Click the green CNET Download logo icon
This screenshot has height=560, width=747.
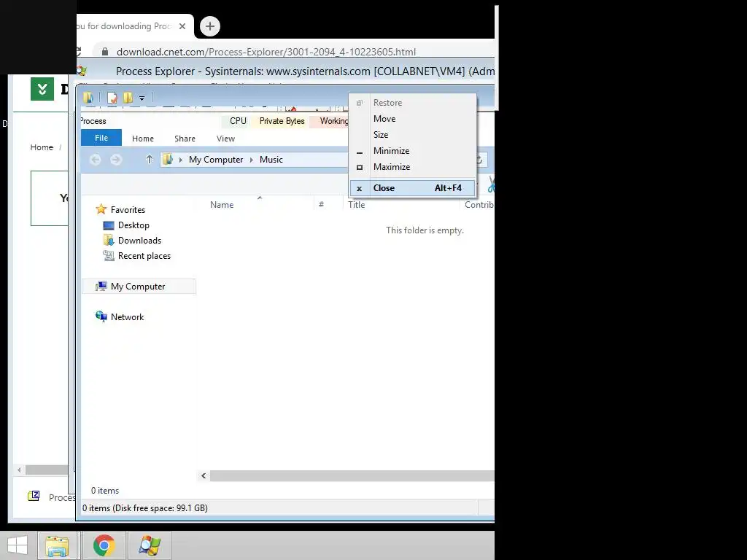coord(42,88)
